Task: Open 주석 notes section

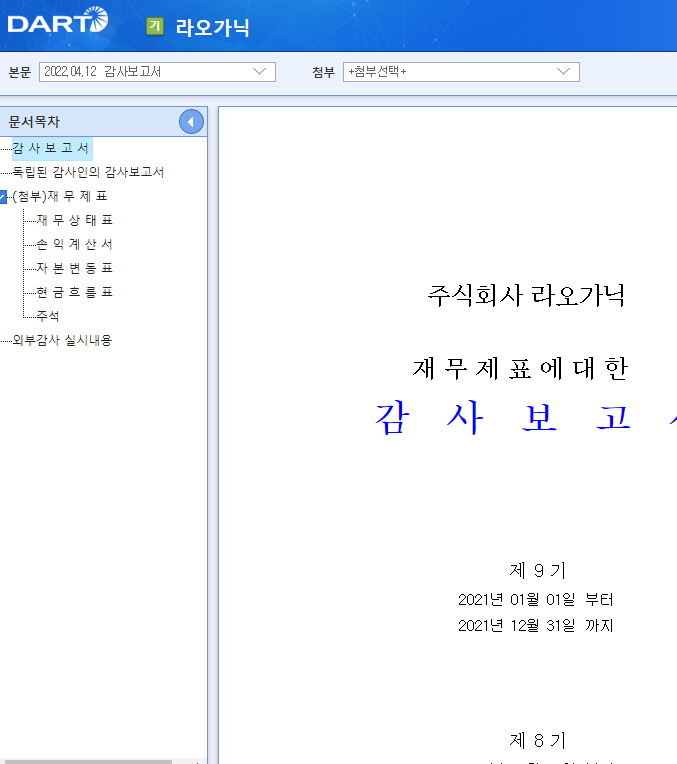Action: (48, 316)
